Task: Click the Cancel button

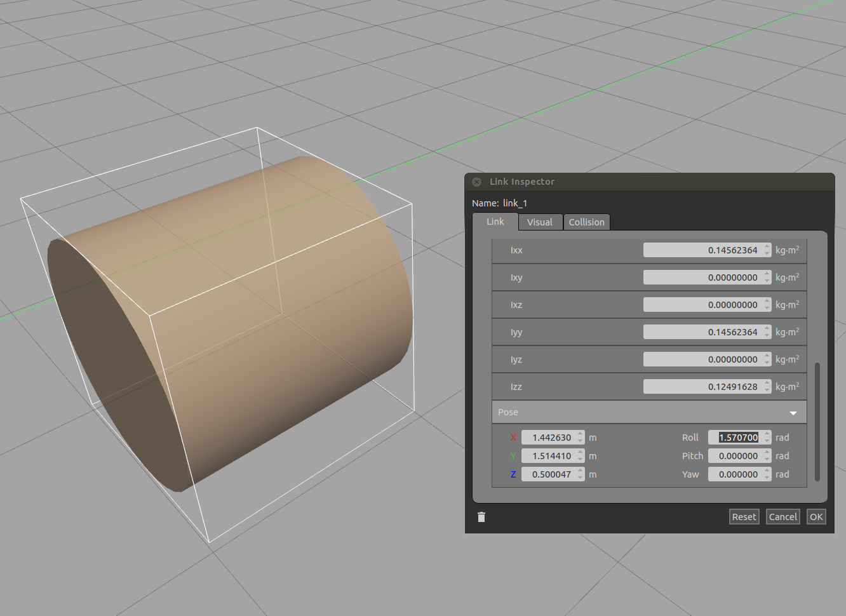Action: [782, 517]
